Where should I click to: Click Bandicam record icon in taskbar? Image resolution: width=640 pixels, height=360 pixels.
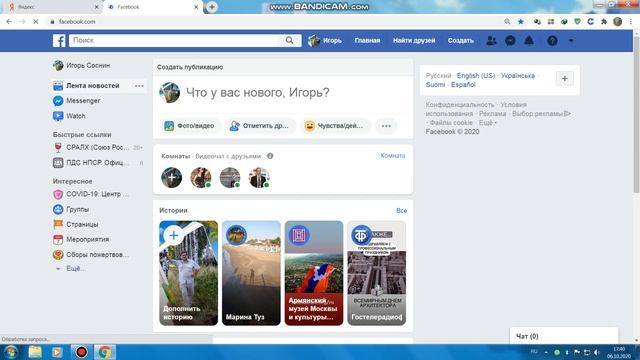coord(81,352)
